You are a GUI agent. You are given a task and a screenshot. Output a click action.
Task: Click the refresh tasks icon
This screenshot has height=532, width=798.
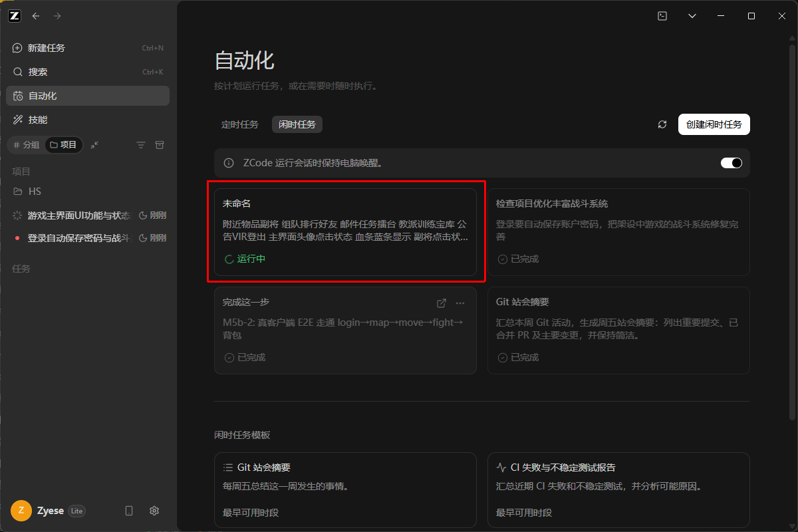tap(662, 124)
